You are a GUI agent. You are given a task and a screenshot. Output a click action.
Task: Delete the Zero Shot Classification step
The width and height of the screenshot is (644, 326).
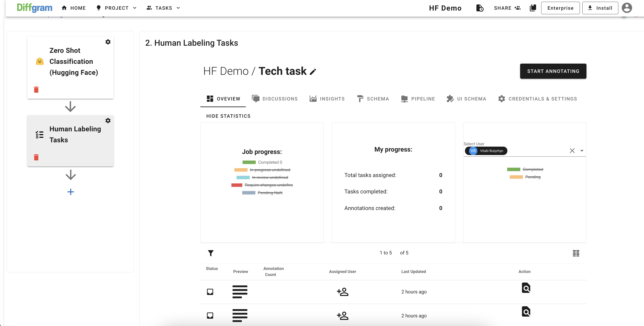tap(36, 89)
